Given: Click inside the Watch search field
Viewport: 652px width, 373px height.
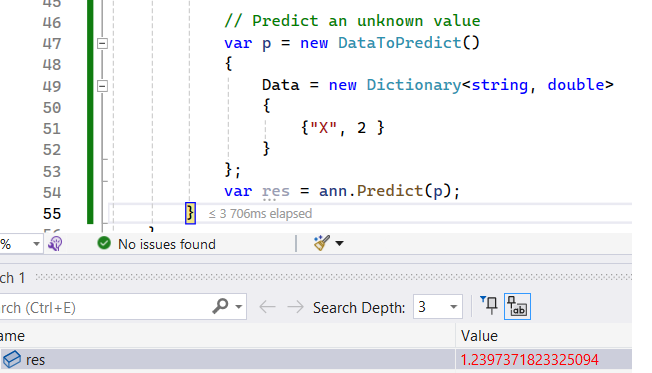Looking at the screenshot, I should click(104, 307).
